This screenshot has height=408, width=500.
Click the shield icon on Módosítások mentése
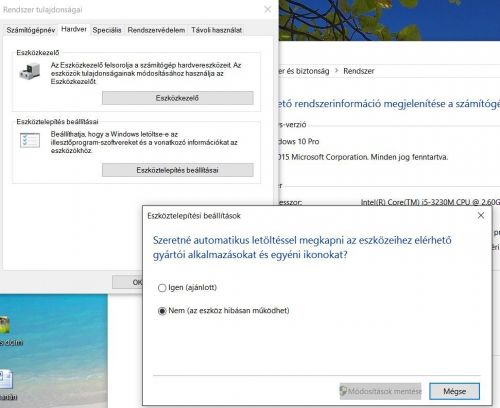(x=343, y=391)
